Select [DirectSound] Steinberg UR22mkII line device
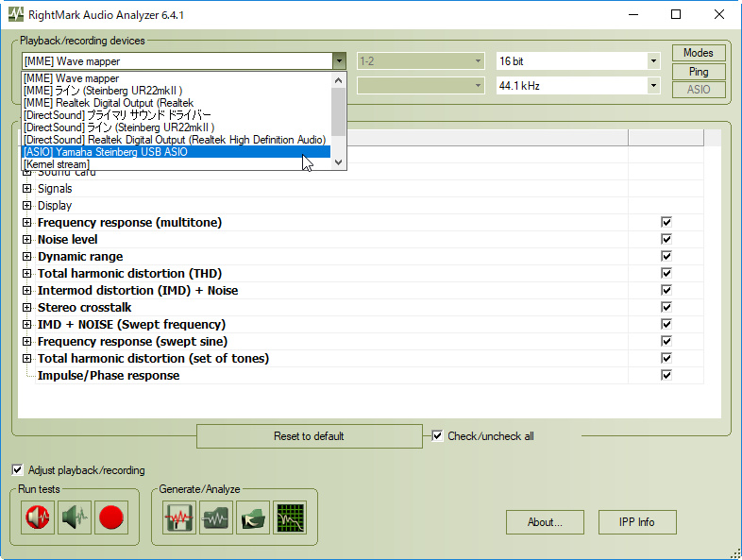 point(177,127)
